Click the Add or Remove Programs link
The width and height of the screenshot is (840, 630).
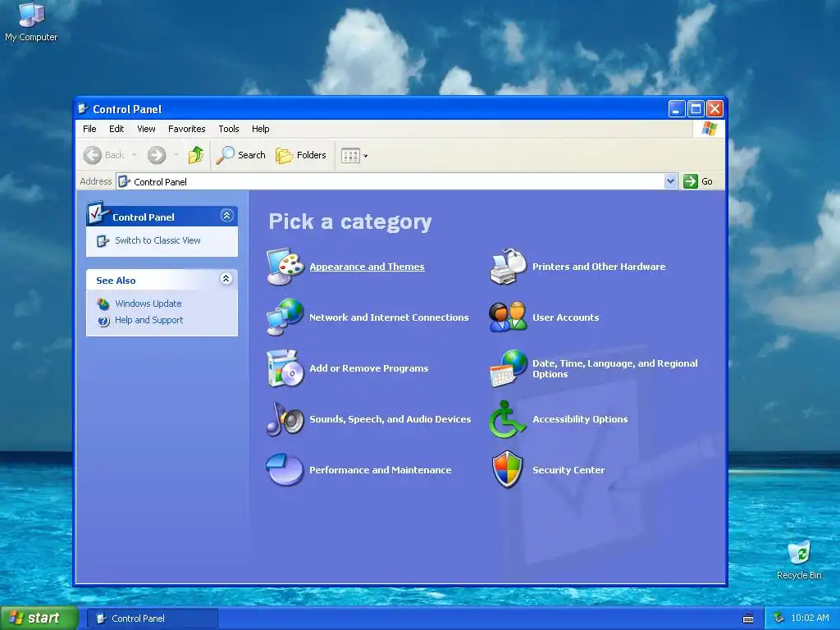pos(368,368)
